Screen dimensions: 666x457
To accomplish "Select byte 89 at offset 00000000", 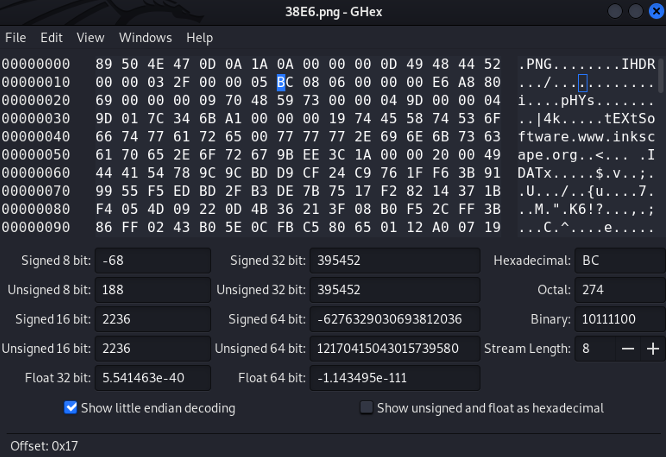I will click(x=104, y=64).
